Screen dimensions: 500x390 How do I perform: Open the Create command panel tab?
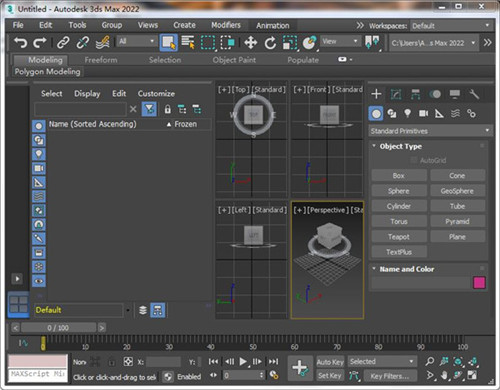tap(376, 94)
